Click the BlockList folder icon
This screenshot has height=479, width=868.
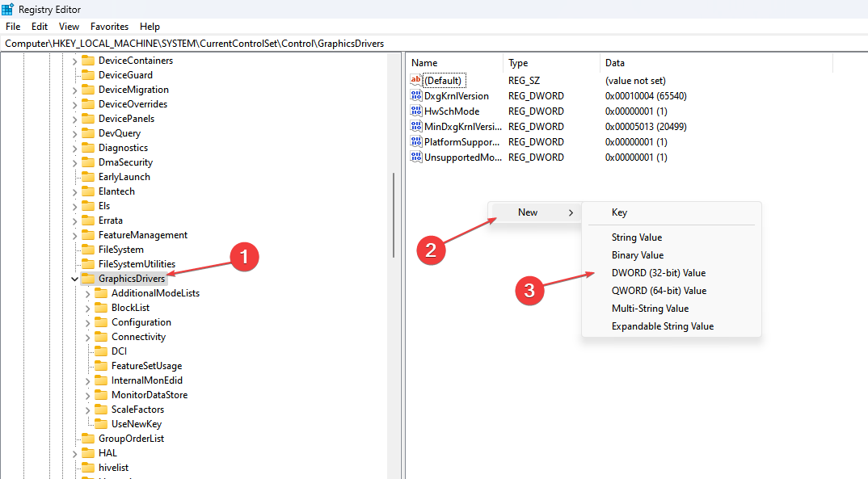pyautogui.click(x=101, y=308)
